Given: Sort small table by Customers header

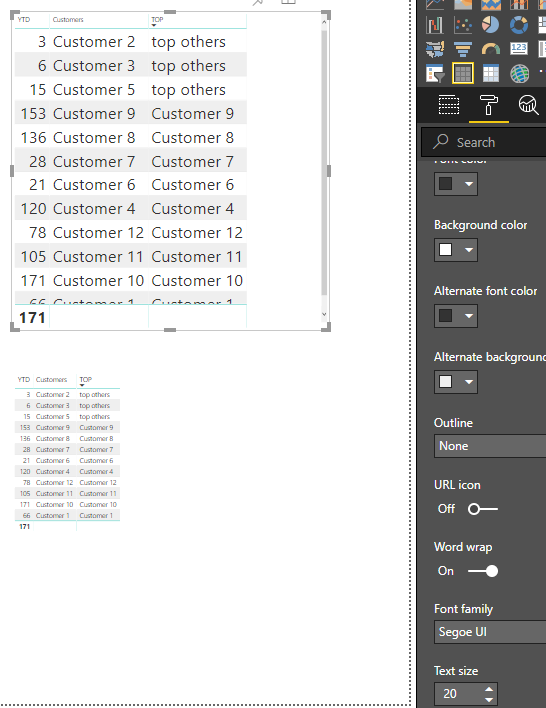Looking at the screenshot, I should [x=51, y=379].
